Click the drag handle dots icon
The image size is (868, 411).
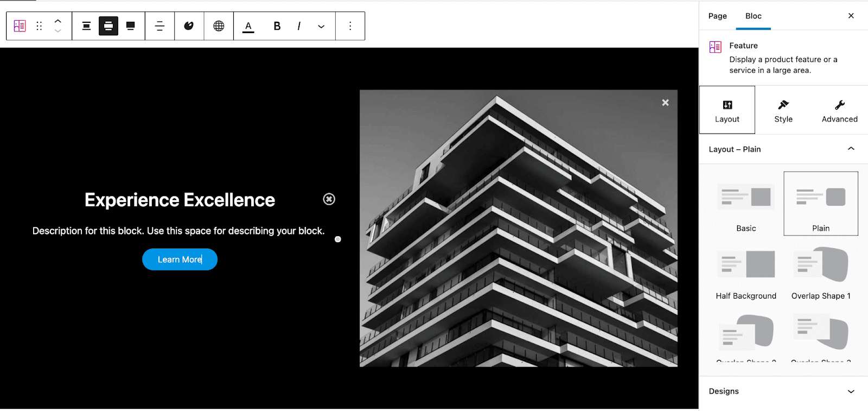(x=39, y=26)
